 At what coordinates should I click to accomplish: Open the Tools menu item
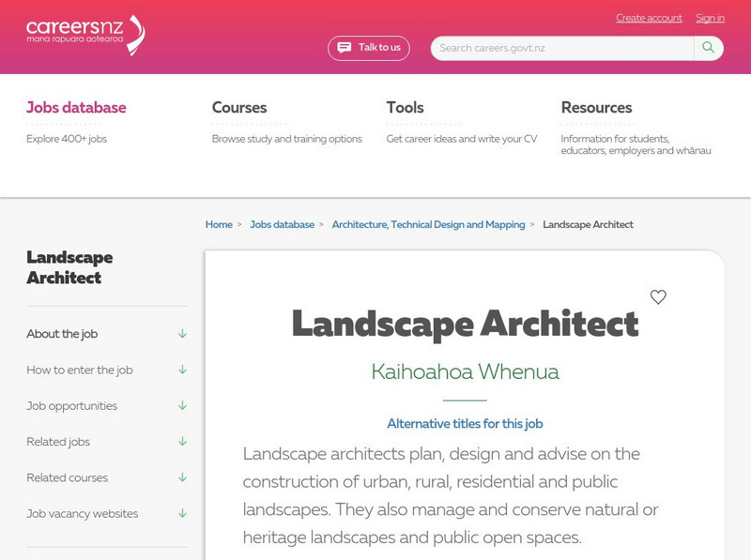click(405, 108)
